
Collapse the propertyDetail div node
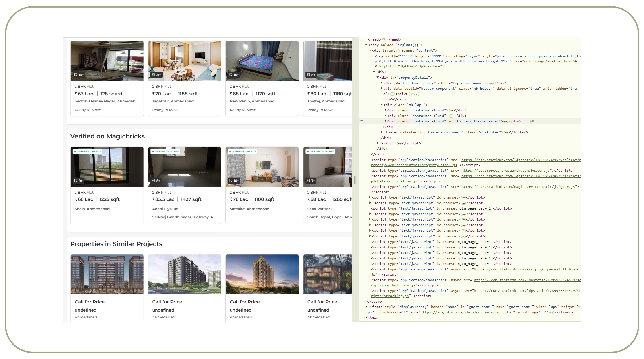point(378,77)
